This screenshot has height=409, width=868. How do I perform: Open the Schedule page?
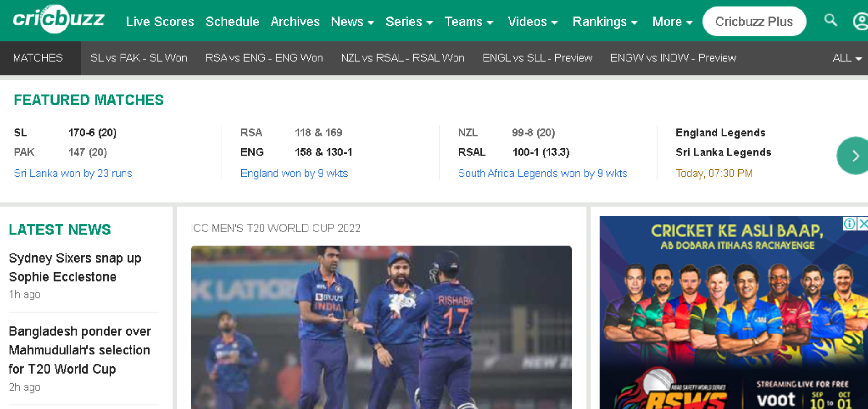pos(232,22)
